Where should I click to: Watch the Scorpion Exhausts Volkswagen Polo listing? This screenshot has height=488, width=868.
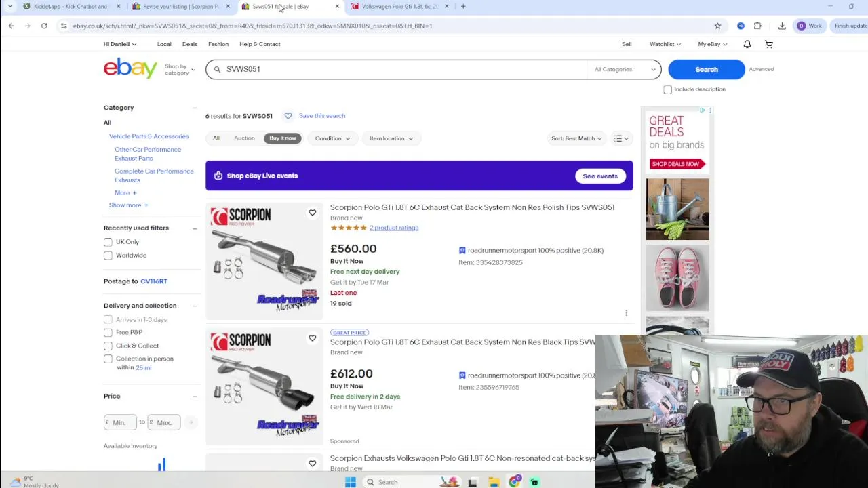click(312, 463)
